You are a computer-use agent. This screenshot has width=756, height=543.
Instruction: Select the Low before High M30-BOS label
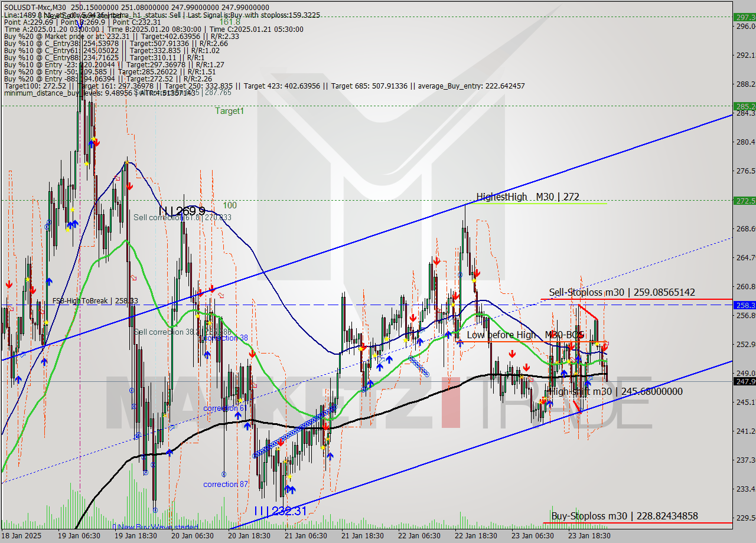coord(525,335)
